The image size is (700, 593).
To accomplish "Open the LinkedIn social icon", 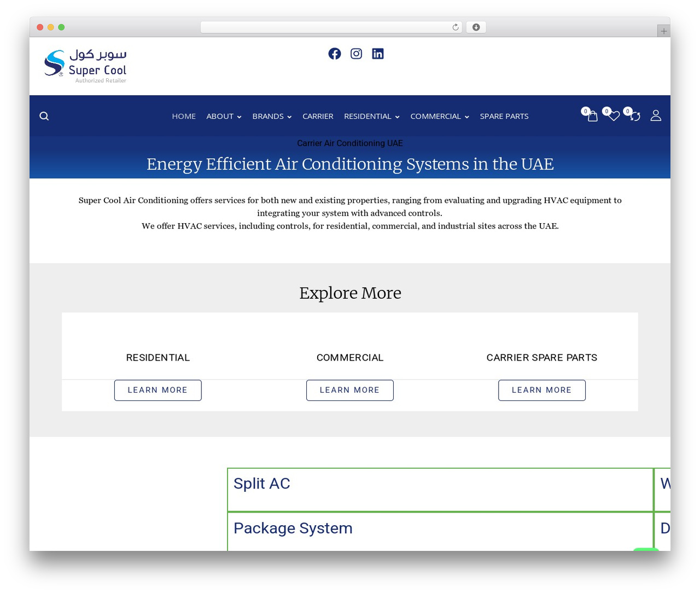I will (378, 54).
